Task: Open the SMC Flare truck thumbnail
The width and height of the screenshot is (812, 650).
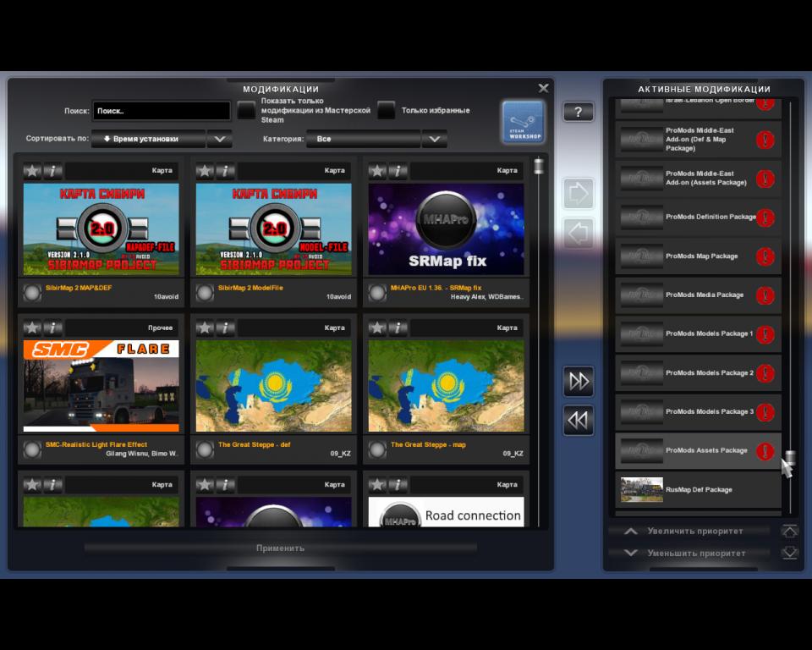Action: tap(101, 386)
